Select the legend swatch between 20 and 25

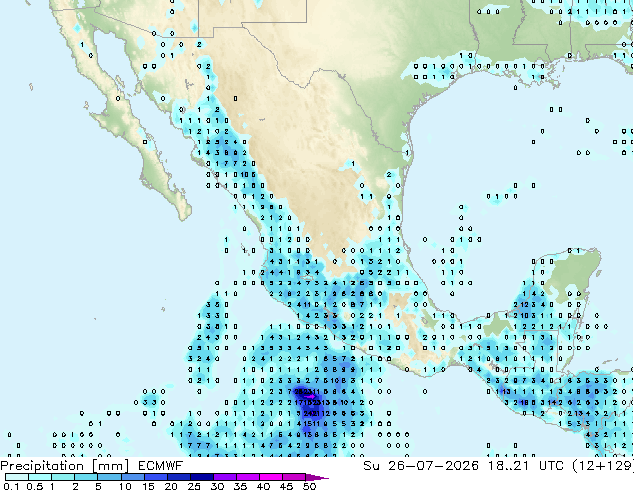click(x=179, y=477)
